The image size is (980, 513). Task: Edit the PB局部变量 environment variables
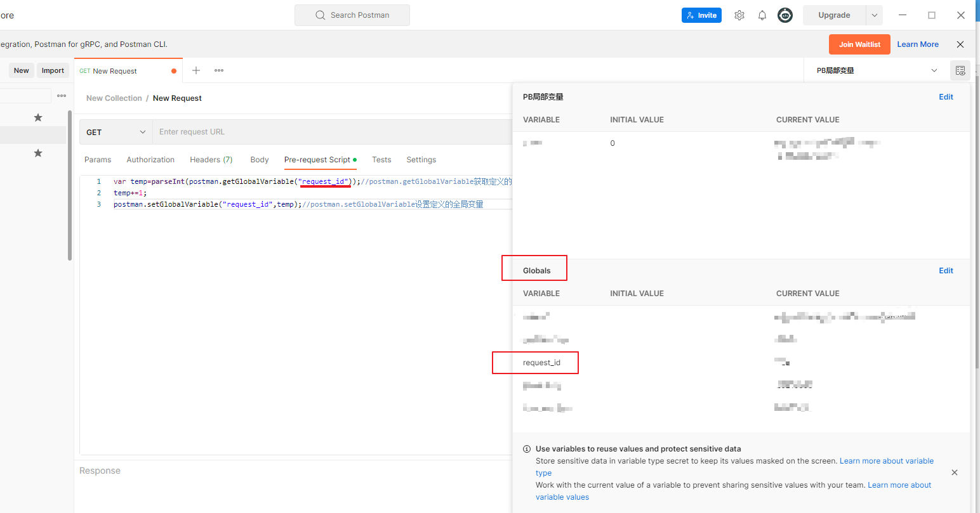click(946, 97)
